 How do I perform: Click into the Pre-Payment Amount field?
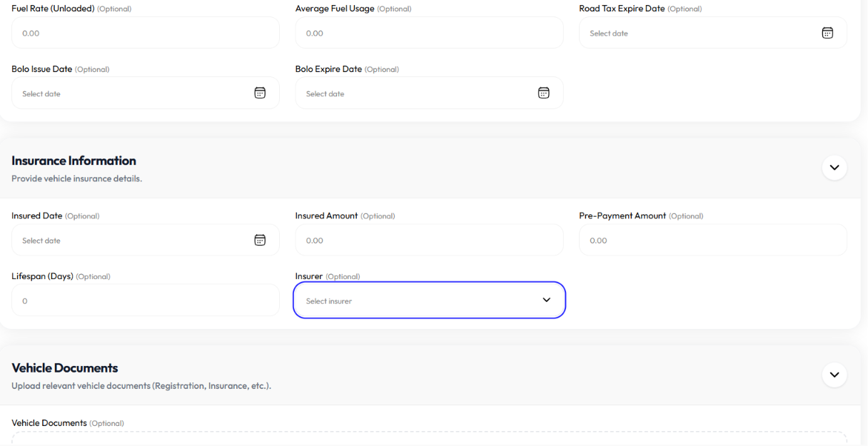(x=713, y=240)
